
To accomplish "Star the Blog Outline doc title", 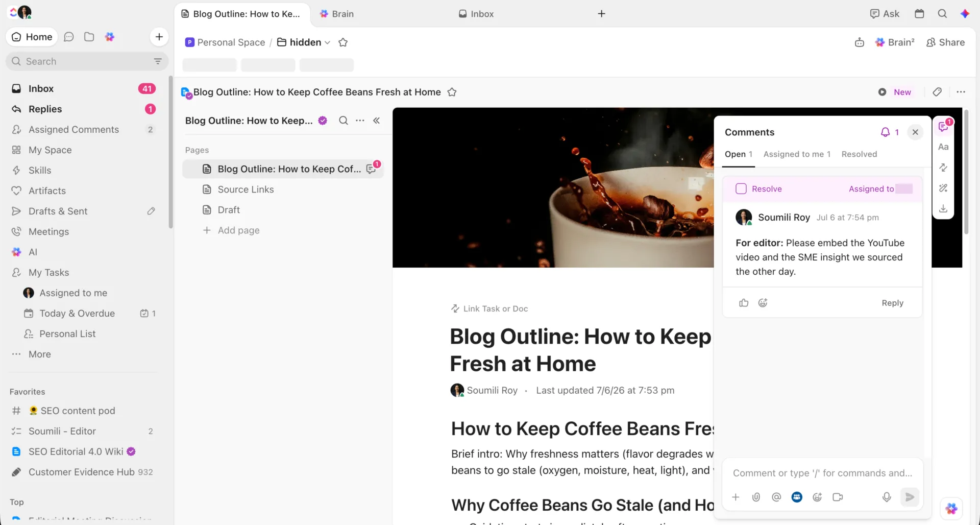I will tap(452, 92).
